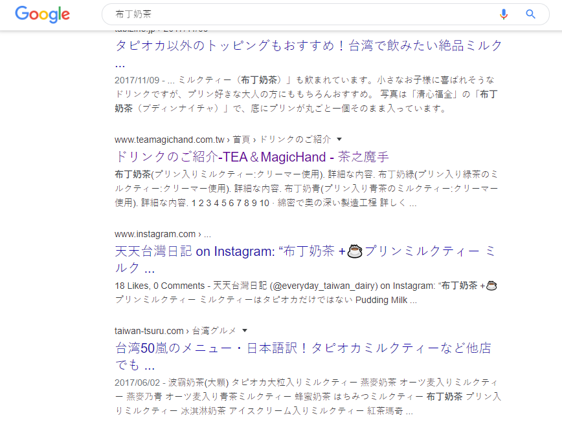Click the Google logo
Screen dimensions: 562x431
tap(42, 14)
